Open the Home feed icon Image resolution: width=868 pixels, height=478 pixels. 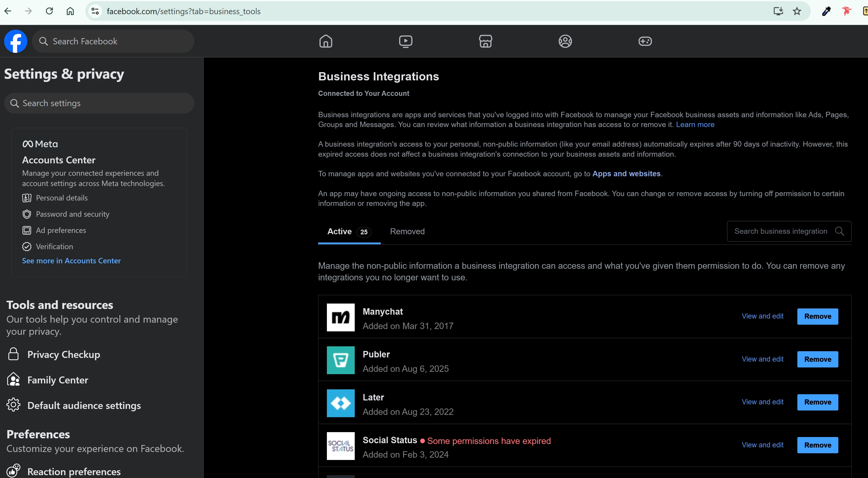point(326,41)
